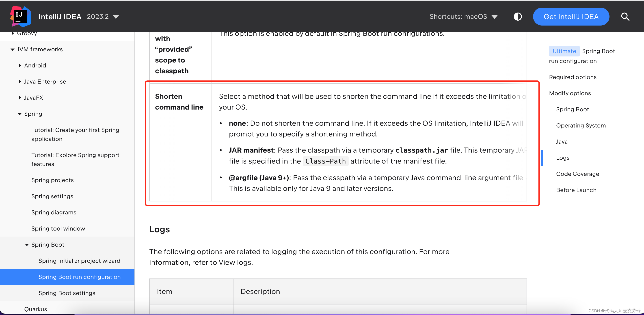Open Tutorial: Create your first Spring application
The image size is (644, 315).
(75, 134)
